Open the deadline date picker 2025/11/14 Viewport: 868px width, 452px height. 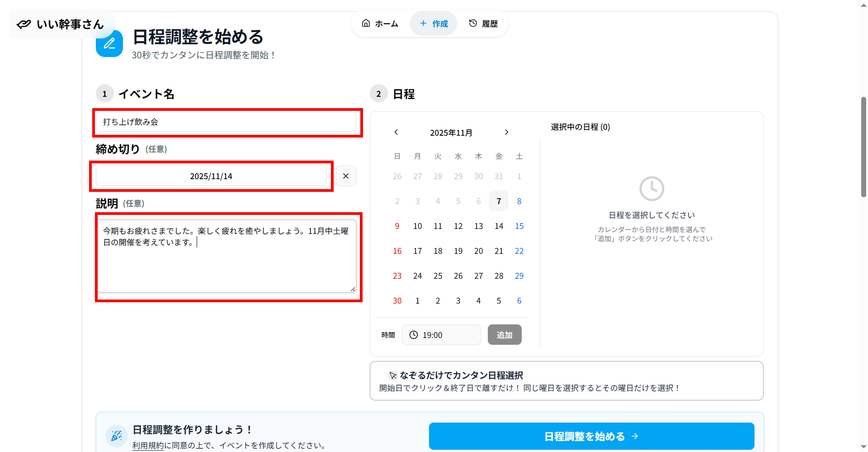pos(211,176)
